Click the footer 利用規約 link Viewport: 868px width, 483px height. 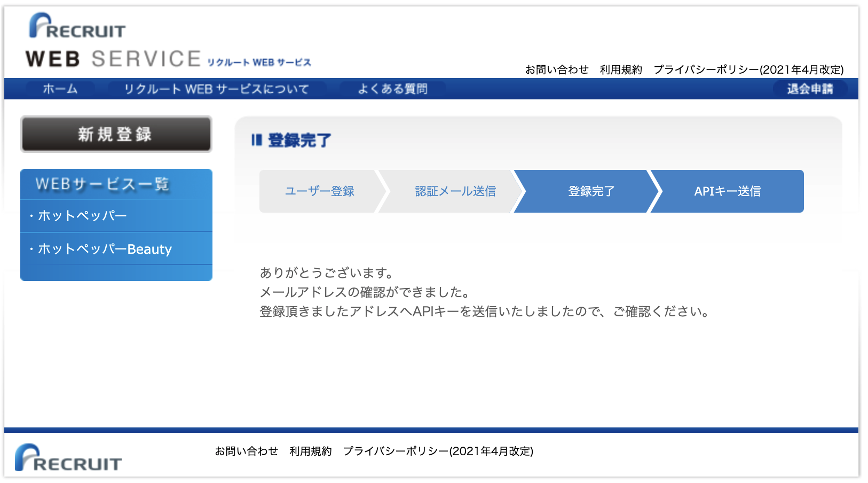click(311, 451)
